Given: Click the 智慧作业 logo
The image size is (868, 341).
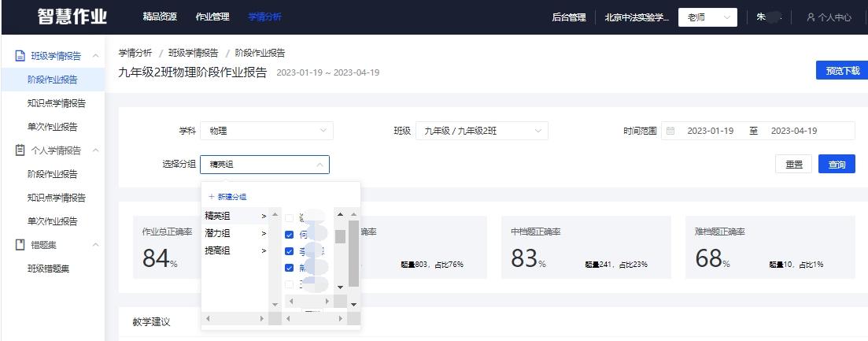Looking at the screenshot, I should (72, 17).
